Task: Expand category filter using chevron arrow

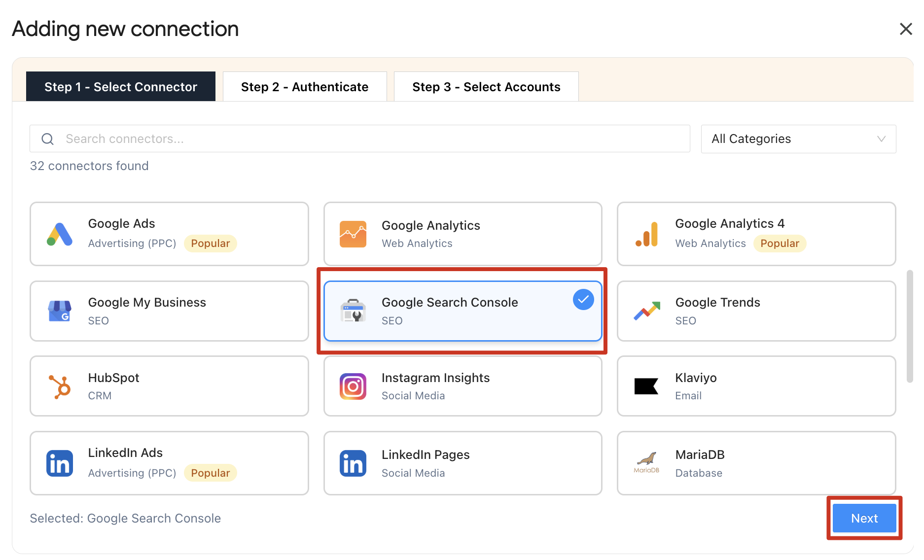Action: 881,139
